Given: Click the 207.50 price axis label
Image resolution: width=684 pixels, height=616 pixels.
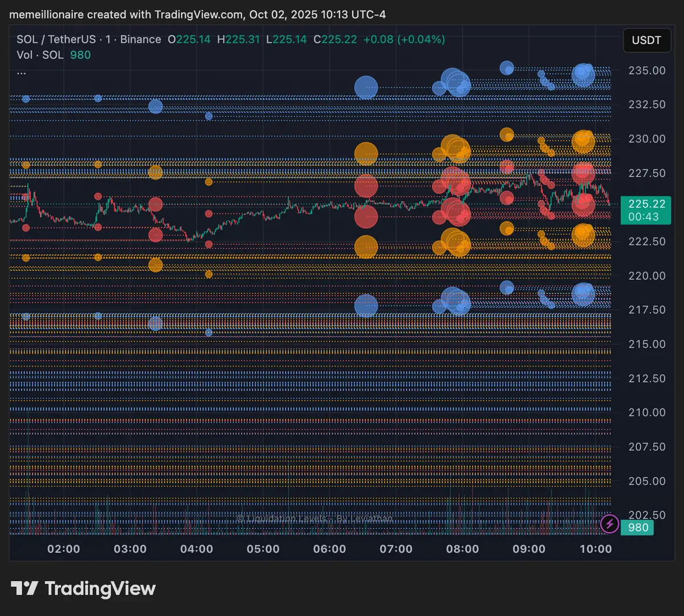Looking at the screenshot, I should [647, 447].
